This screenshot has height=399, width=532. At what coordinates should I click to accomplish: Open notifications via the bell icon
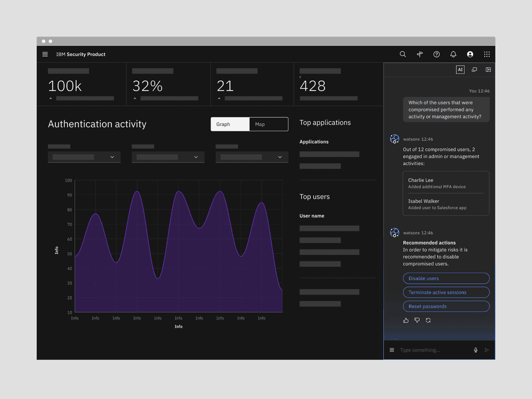point(453,54)
